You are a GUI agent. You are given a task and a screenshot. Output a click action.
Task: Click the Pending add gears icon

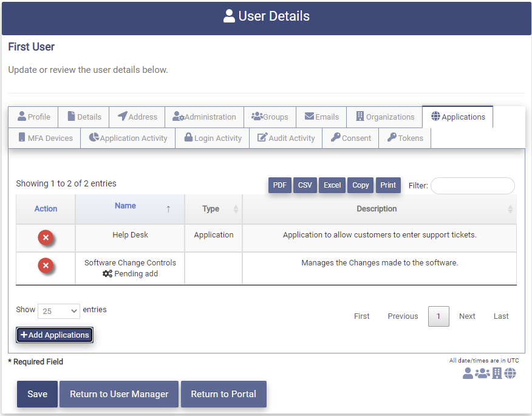107,273
